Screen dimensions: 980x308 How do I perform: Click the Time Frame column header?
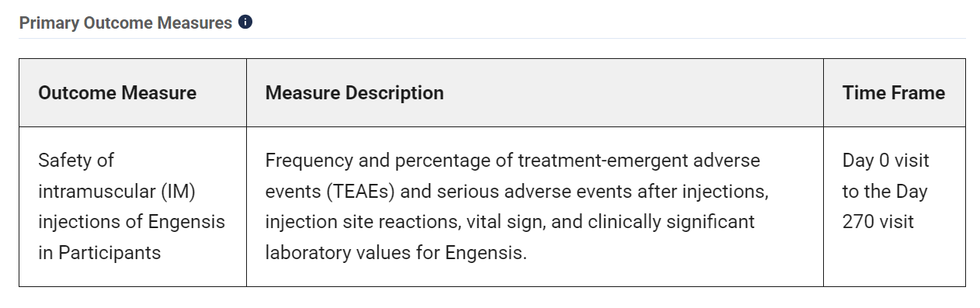pos(894,93)
